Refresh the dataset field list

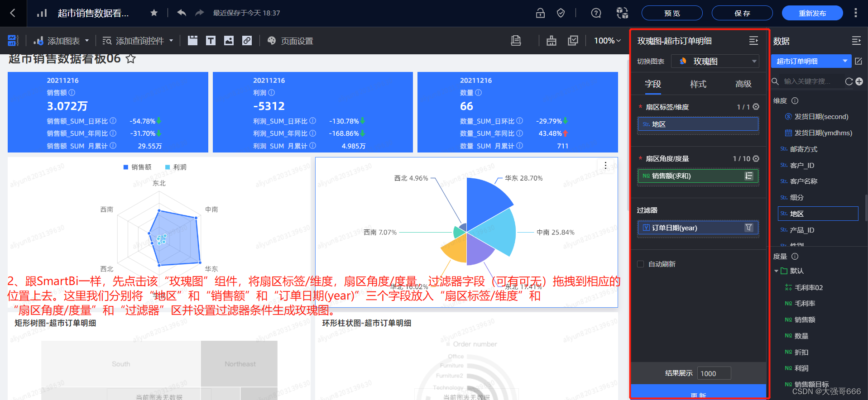click(849, 81)
